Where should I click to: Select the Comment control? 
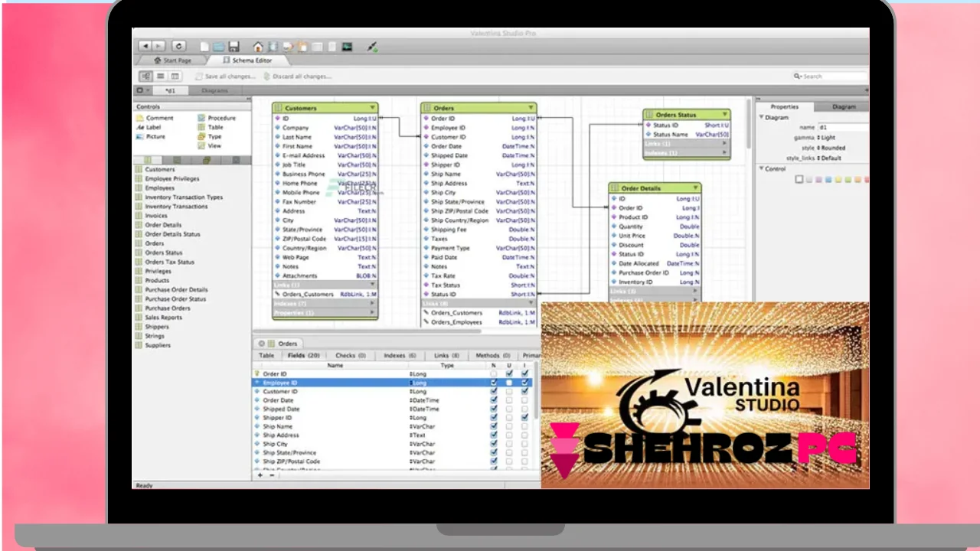[155, 118]
